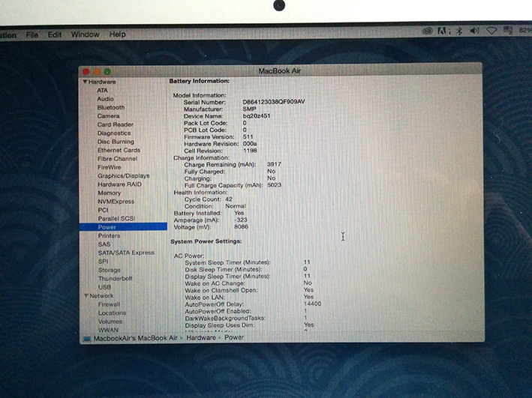Click the Firmware Version value 511
Screen dimensions: 532x398
click(x=248, y=136)
